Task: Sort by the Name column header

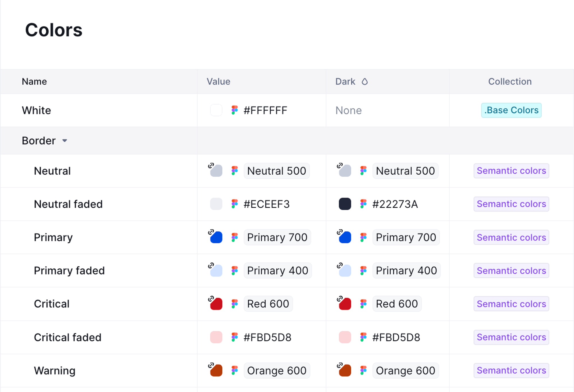Action: pyautogui.click(x=34, y=82)
